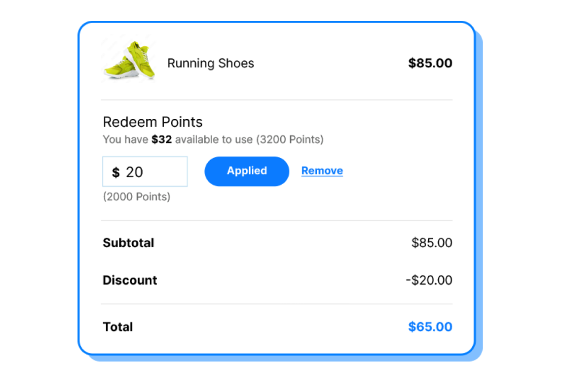Focus the points dollar amount input field

pos(145,171)
